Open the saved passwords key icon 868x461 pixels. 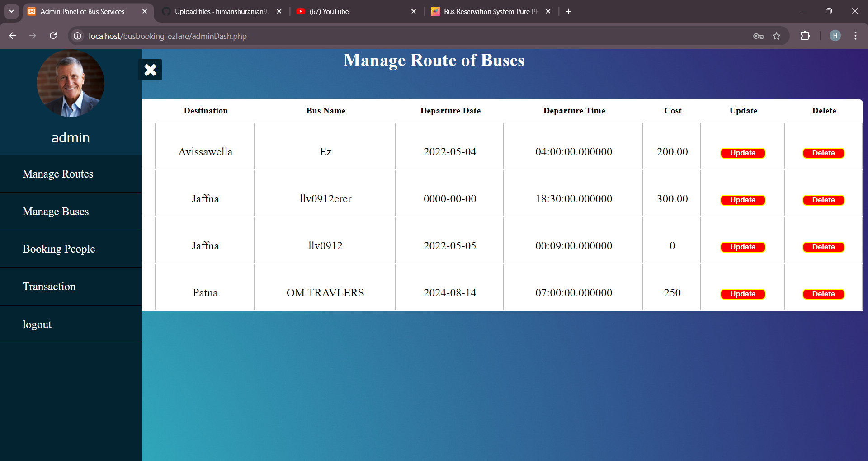tap(758, 36)
